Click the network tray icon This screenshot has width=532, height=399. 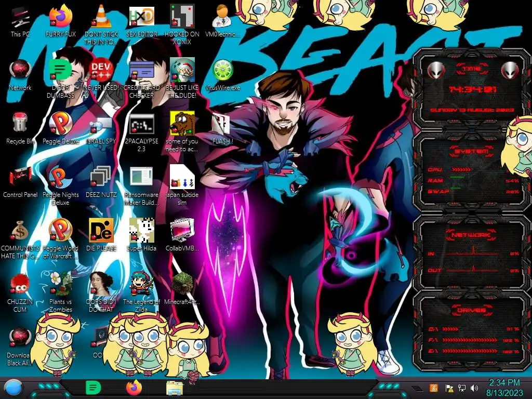point(461,388)
